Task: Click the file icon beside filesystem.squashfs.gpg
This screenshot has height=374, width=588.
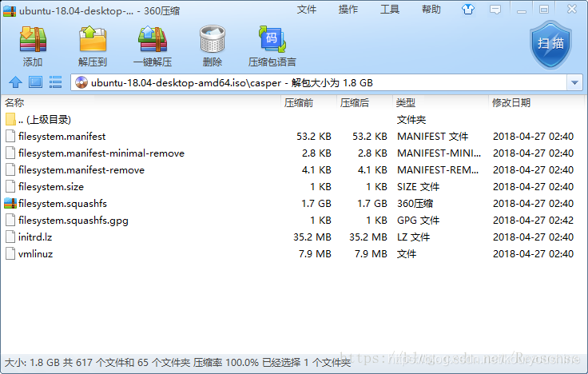Action: pos(10,220)
